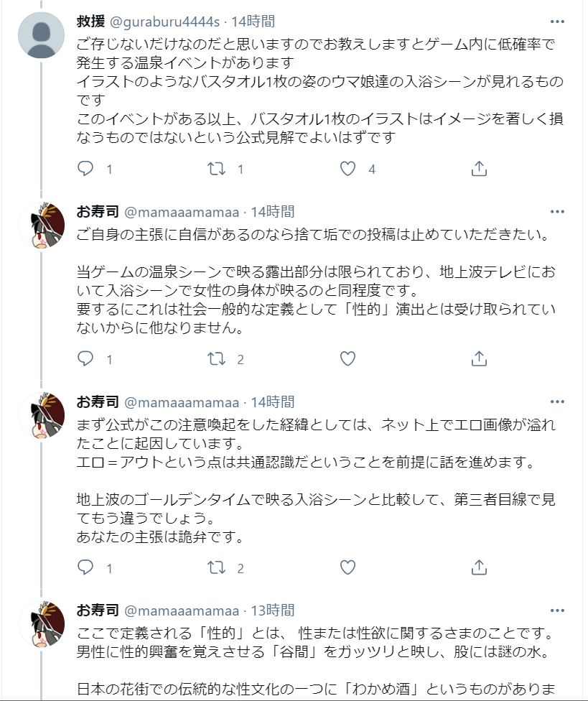Retweet the second お寿司 tweet
The height and width of the screenshot is (701, 588).
[x=216, y=567]
